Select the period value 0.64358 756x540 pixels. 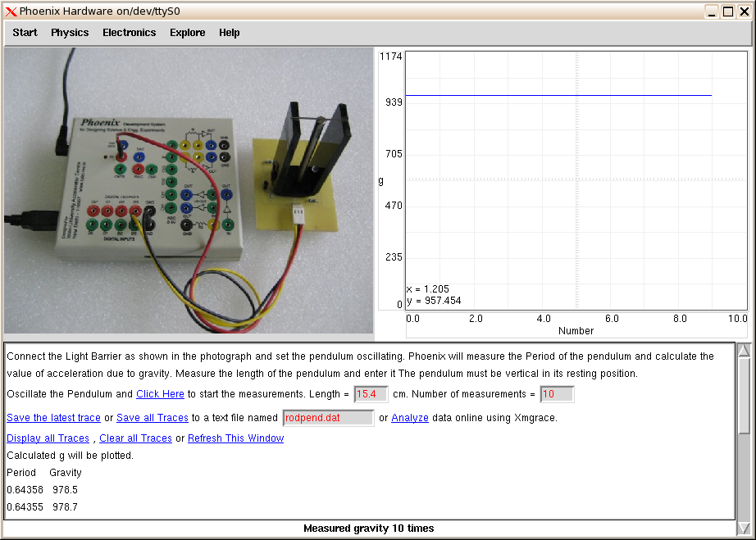pos(25,490)
